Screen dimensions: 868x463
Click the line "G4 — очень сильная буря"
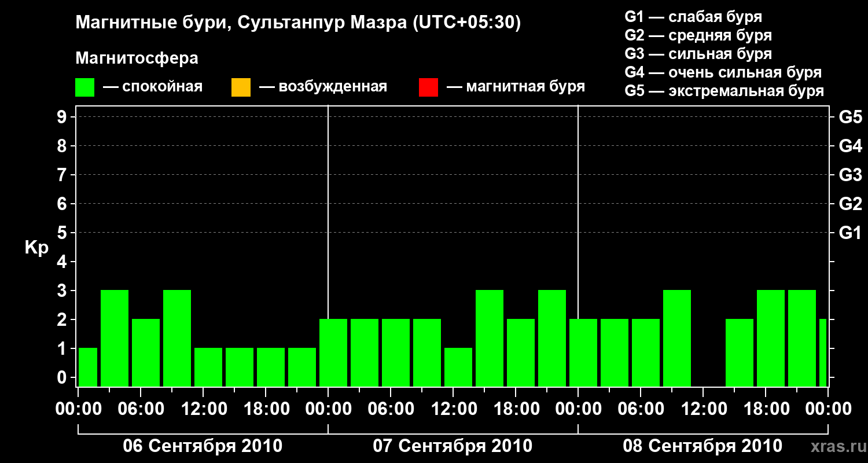[x=723, y=72]
